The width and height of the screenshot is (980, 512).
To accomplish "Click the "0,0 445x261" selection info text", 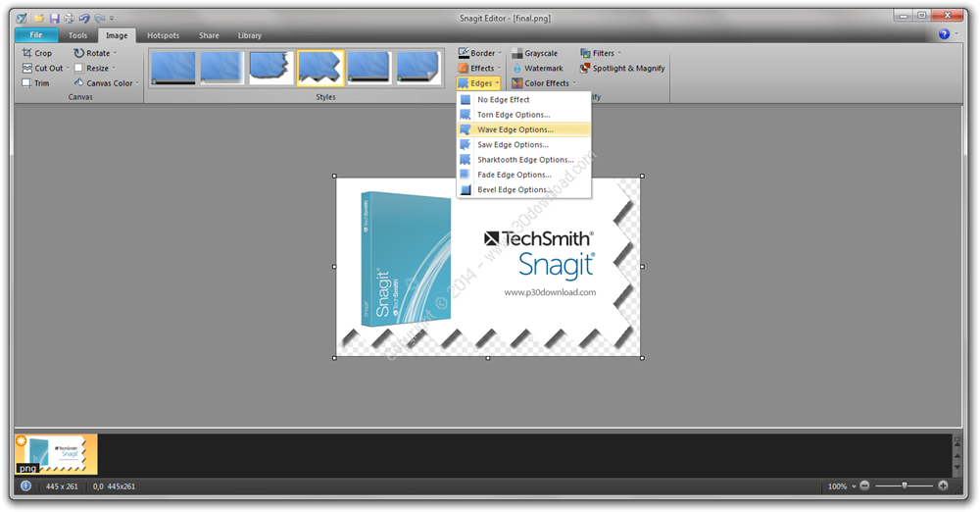I will [x=114, y=486].
